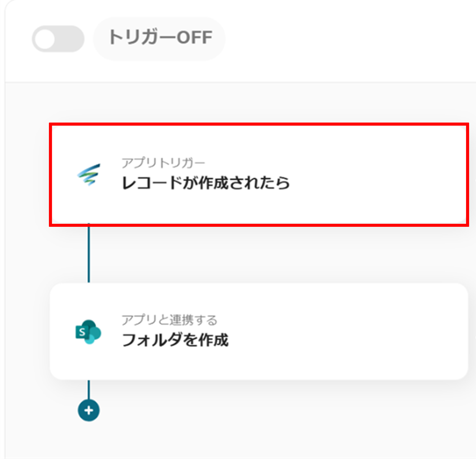476x459 pixels.
Task: Click the blue-green swirl app icon
Action: click(x=89, y=174)
